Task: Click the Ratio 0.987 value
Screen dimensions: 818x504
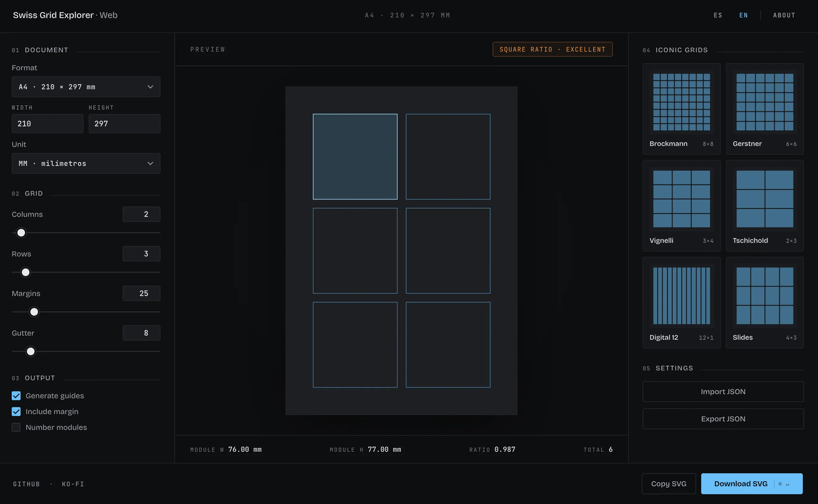Action: point(505,449)
